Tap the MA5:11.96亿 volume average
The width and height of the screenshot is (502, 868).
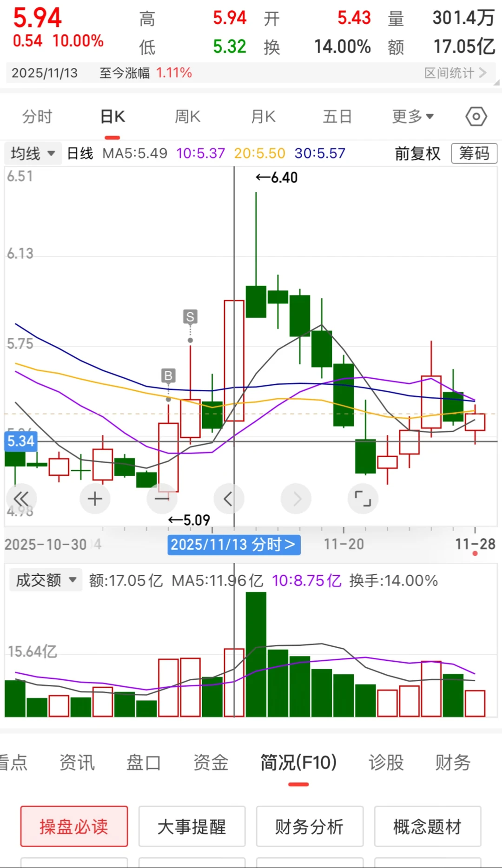[x=218, y=580]
